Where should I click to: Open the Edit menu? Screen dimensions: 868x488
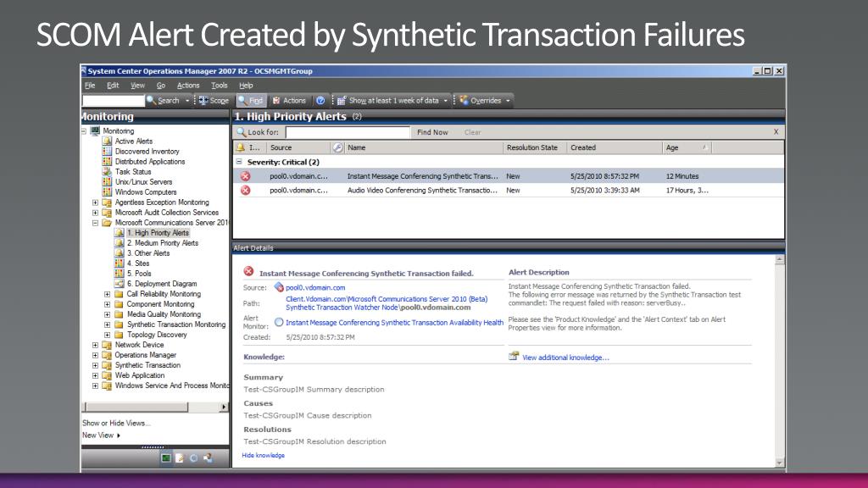(x=113, y=86)
